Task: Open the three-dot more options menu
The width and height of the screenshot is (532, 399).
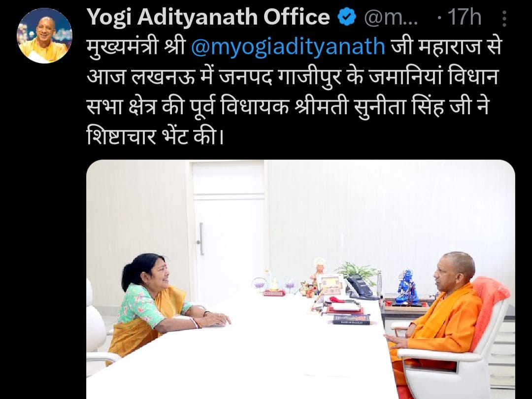Action: pos(504,18)
